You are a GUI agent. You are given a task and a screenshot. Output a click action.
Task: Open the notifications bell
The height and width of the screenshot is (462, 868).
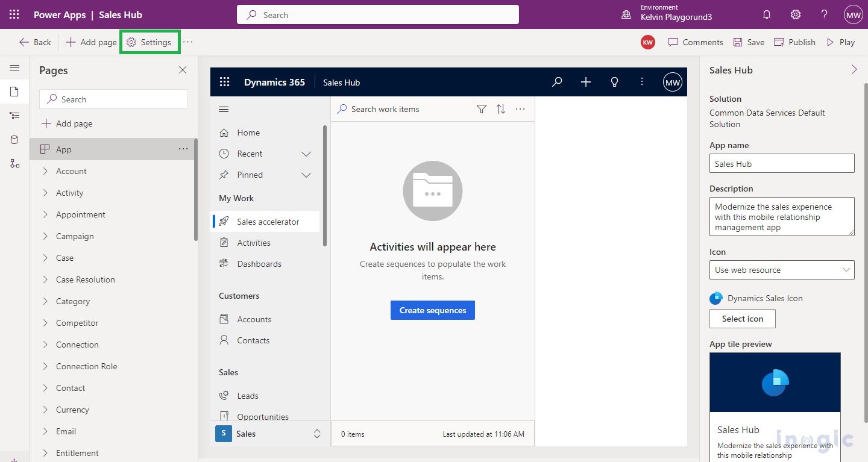767,14
